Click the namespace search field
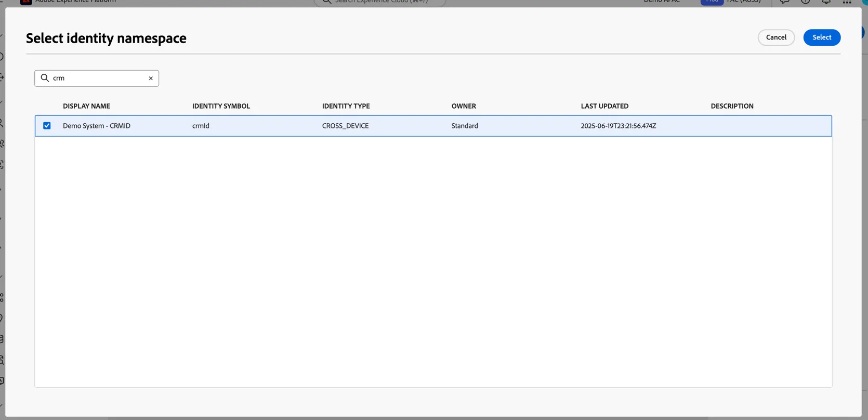Viewport: 868px width, 420px height. coord(97,78)
